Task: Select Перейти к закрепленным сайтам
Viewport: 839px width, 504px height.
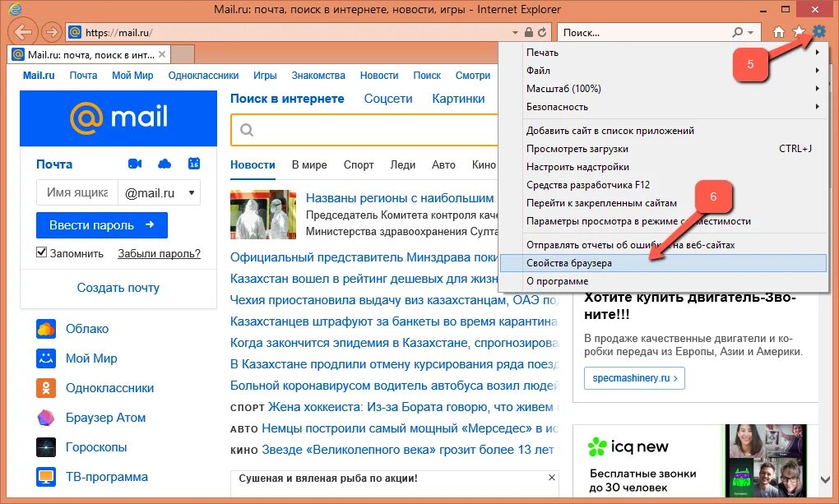Action: [x=663, y=203]
